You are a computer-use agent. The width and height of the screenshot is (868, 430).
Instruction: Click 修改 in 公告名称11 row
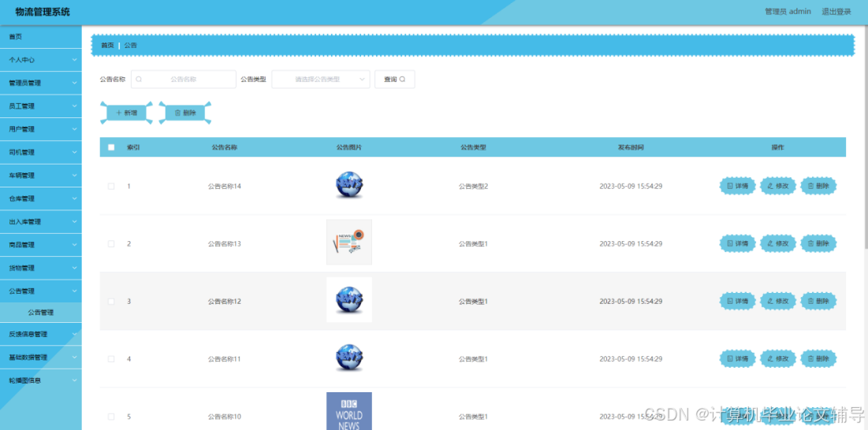[778, 358]
